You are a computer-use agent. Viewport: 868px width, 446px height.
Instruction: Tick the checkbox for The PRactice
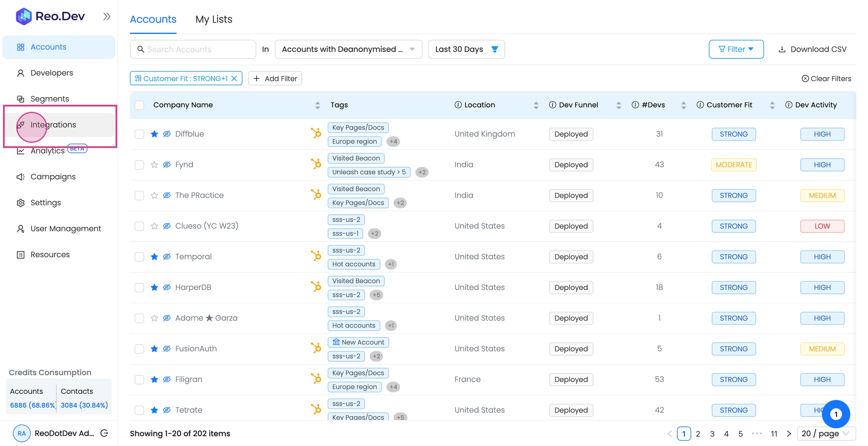pyautogui.click(x=139, y=196)
